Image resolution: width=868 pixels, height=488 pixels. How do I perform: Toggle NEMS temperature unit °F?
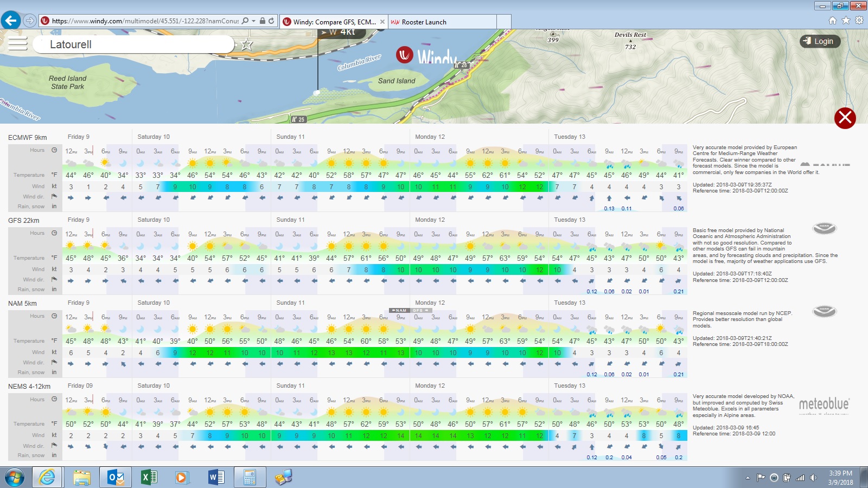coord(54,424)
